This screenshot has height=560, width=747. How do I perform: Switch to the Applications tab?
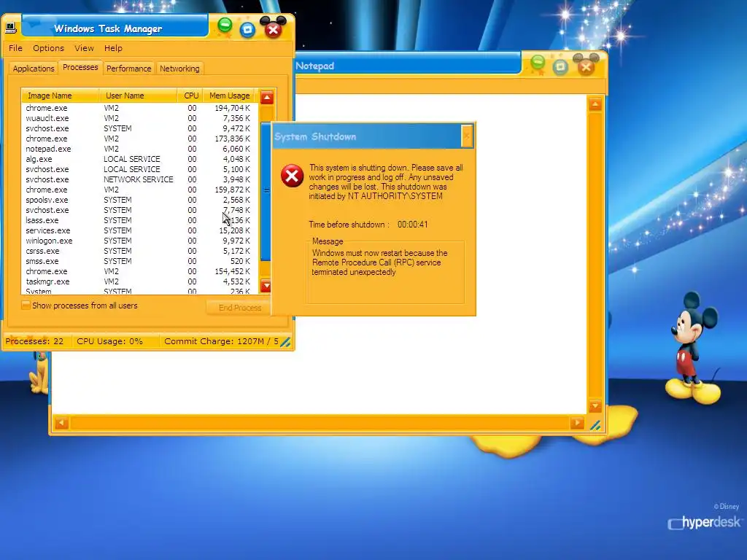(34, 69)
